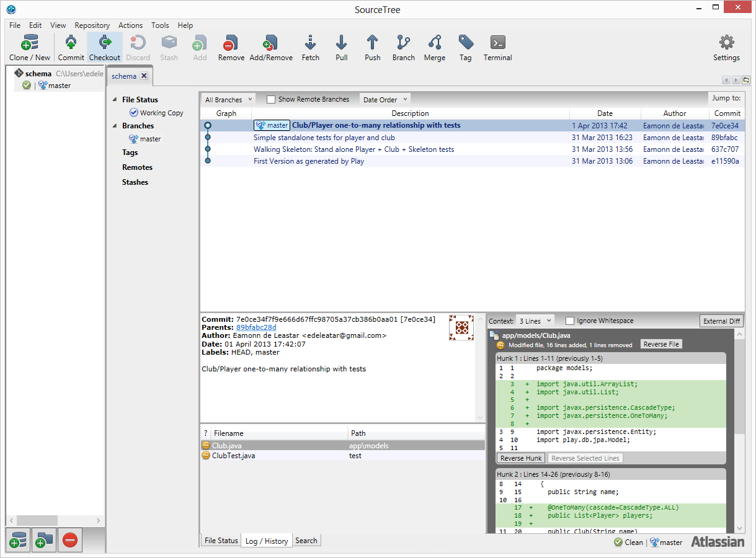Open the Help menu
This screenshot has width=756, height=558.
pos(185,25)
